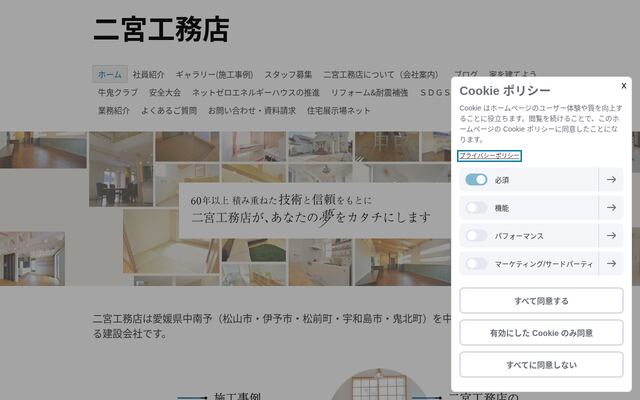Open the 牛鬼クラブ menu item
Viewport: 640px width, 400px height.
pyautogui.click(x=118, y=93)
